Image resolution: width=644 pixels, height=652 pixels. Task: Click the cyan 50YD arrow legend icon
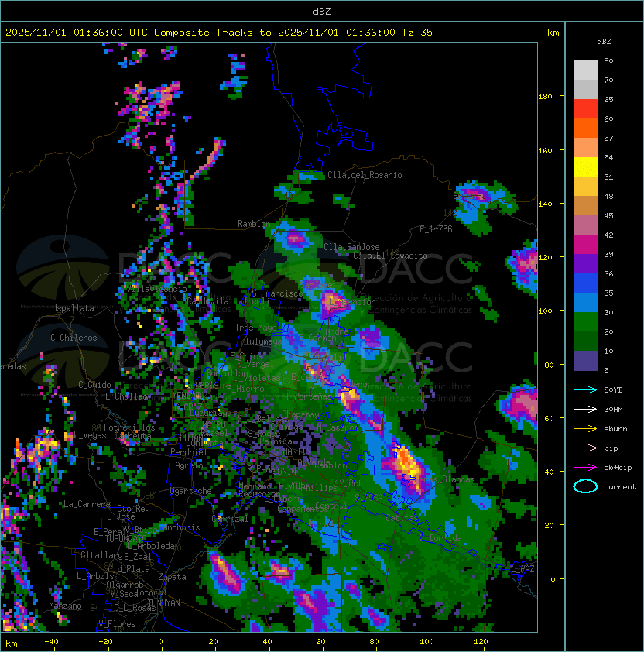click(x=585, y=390)
